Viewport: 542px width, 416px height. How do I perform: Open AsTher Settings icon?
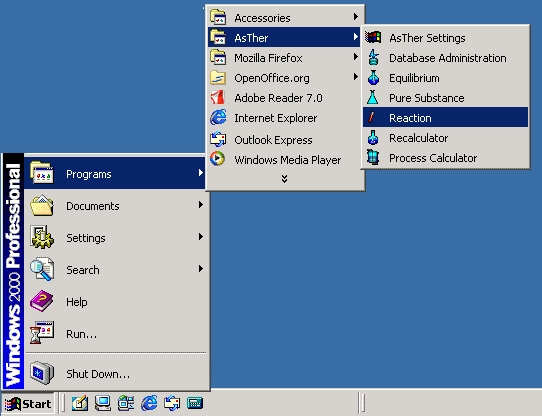(x=373, y=37)
